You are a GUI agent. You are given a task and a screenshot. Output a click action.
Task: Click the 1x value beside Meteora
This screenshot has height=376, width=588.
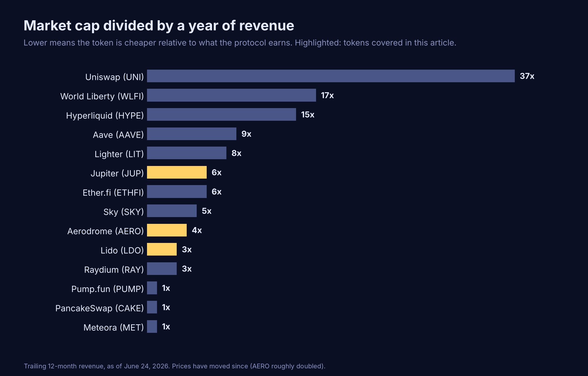click(166, 327)
